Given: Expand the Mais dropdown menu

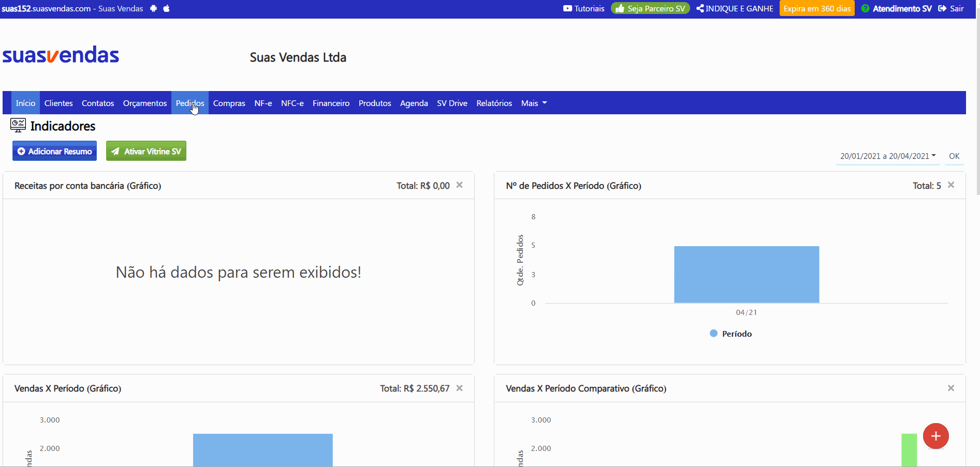Looking at the screenshot, I should pyautogui.click(x=534, y=103).
